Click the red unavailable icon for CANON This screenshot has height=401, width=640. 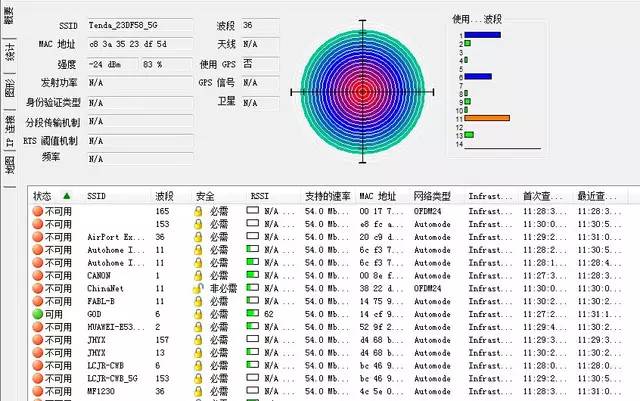click(x=37, y=275)
